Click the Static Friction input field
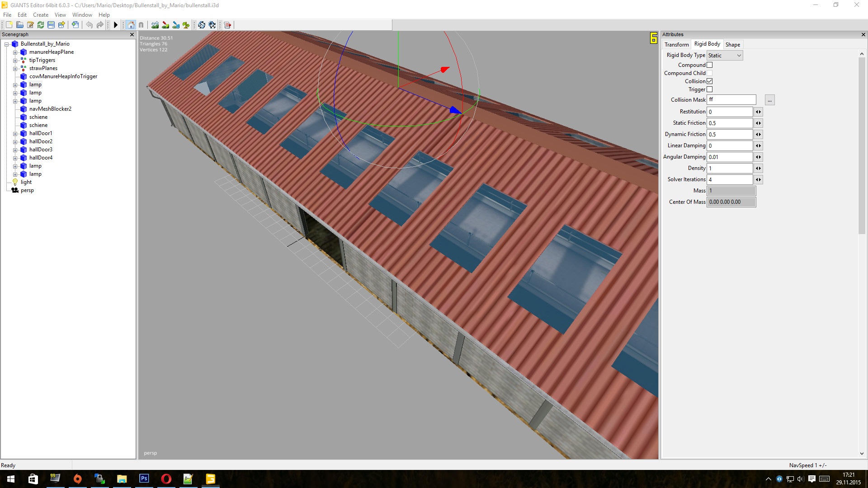 pos(730,123)
